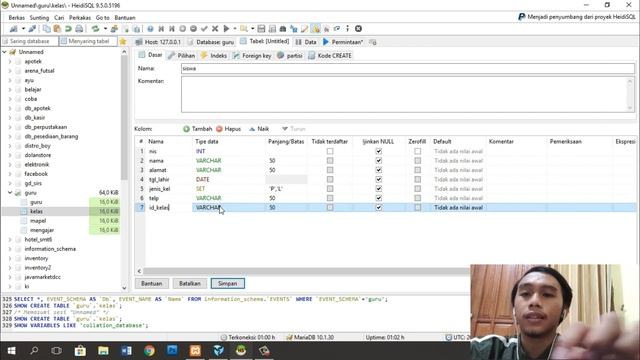Open XAMPP from the taskbar
This screenshot has width=640, height=360.
click(x=195, y=351)
